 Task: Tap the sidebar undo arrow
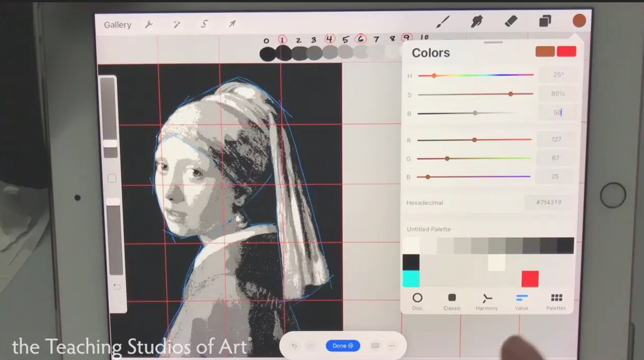coord(117,286)
